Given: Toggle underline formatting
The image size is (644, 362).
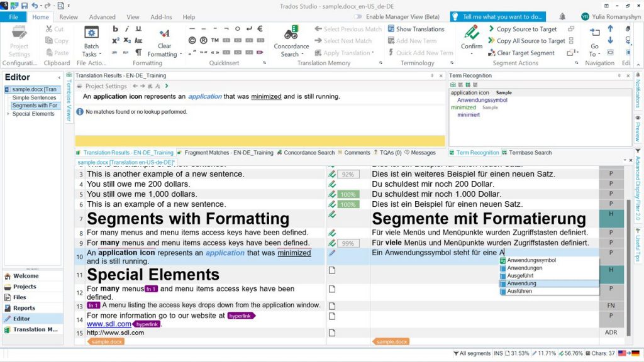Looking at the screenshot, I should click(138, 29).
